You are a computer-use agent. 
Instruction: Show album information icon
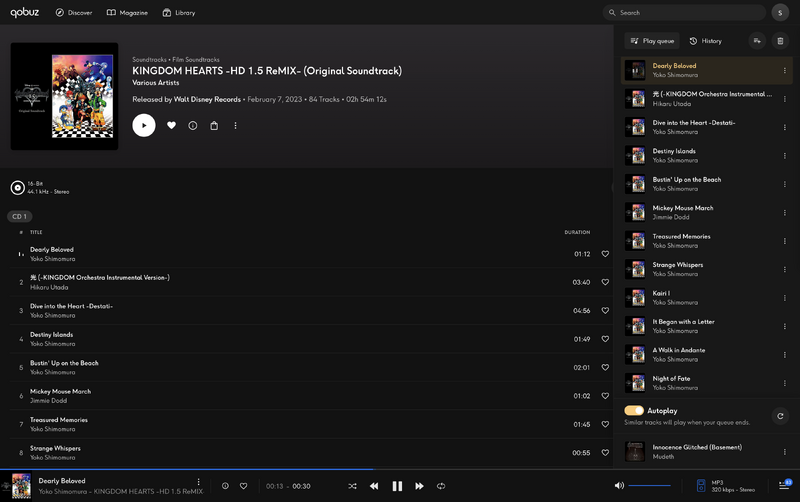tap(193, 126)
